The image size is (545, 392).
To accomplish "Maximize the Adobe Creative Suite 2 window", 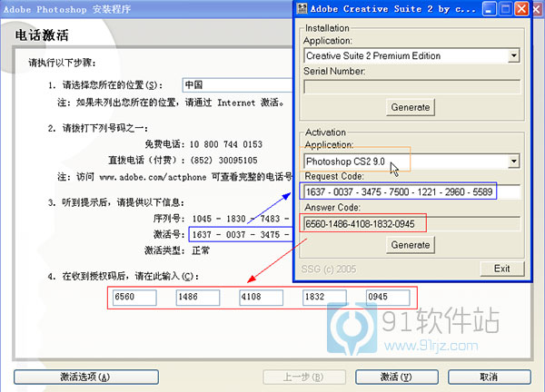I will [x=507, y=11].
